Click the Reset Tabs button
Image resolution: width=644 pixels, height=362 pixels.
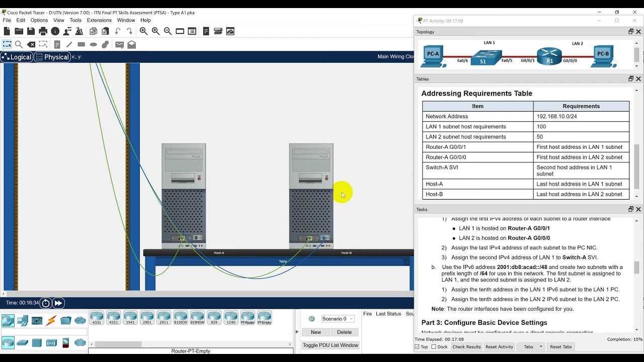[x=560, y=347]
